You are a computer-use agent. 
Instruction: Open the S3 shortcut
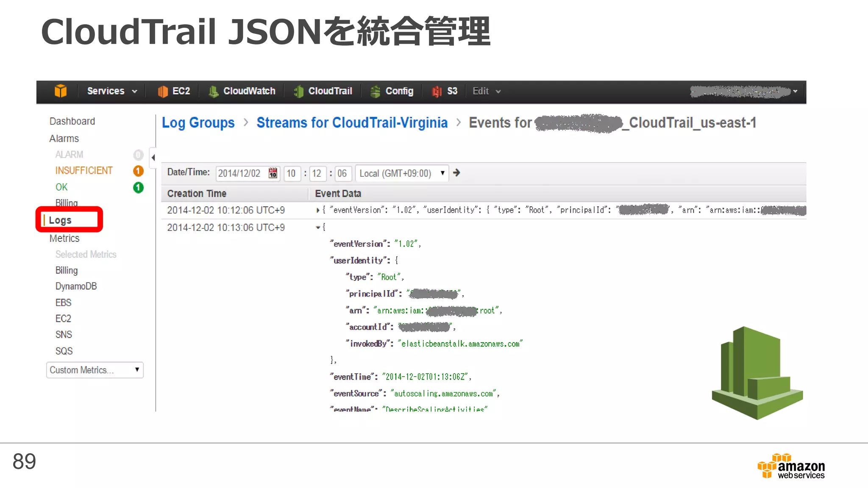[x=445, y=91]
